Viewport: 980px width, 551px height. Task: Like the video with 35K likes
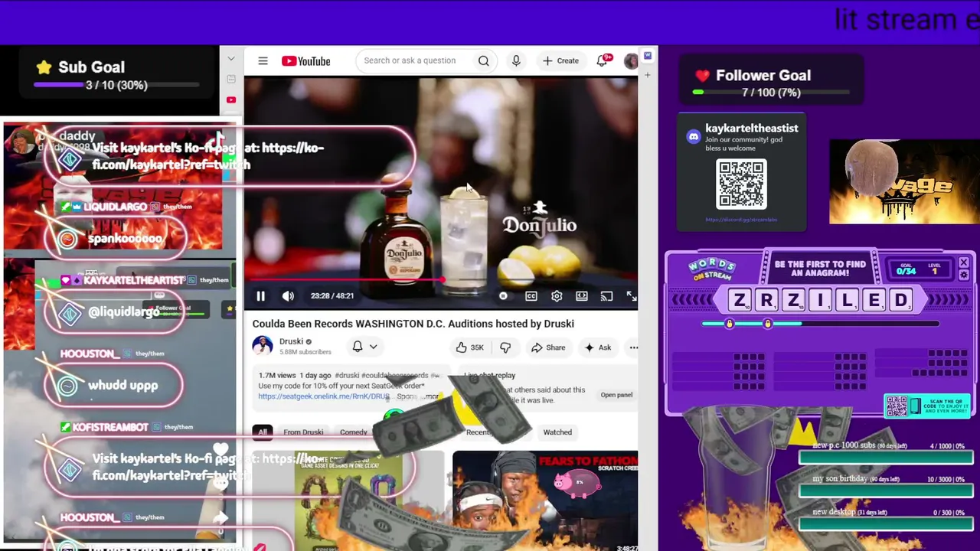[470, 347]
